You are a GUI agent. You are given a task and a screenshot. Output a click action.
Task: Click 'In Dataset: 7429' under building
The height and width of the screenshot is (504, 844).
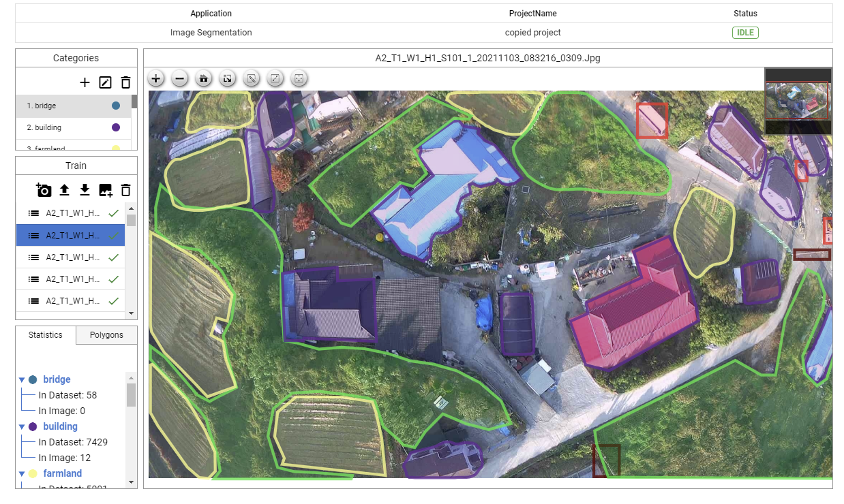[x=73, y=442]
